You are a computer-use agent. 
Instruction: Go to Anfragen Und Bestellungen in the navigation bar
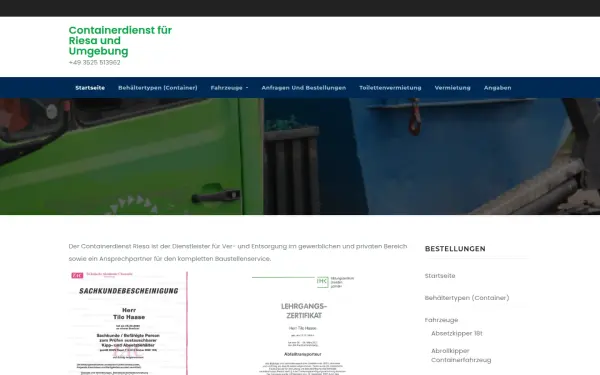[x=303, y=88]
